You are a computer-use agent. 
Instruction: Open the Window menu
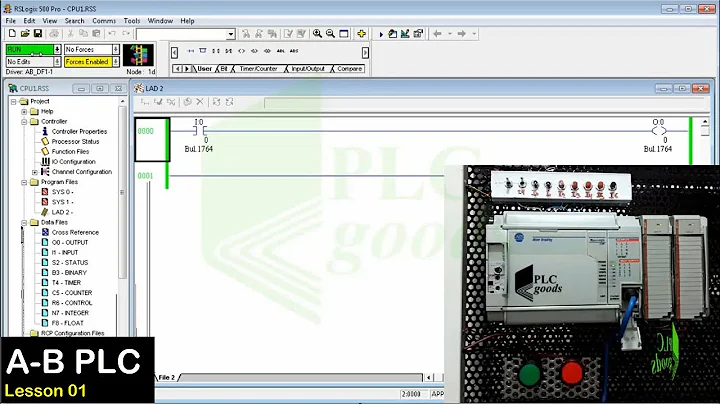pos(160,21)
